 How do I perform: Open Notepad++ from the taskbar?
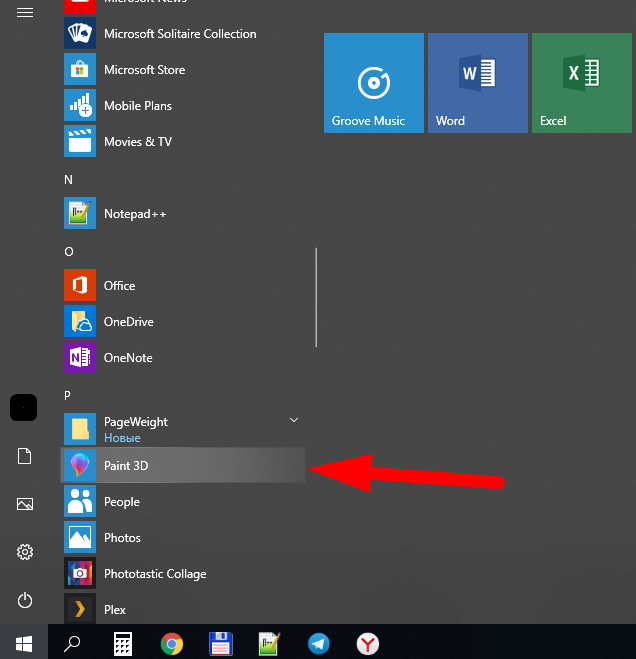click(269, 643)
